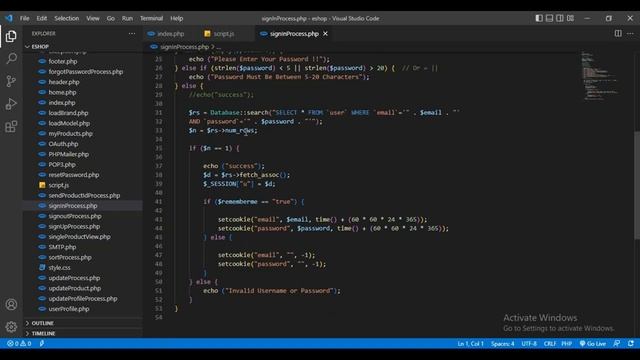Click the feedback icon in status bar

[617, 344]
